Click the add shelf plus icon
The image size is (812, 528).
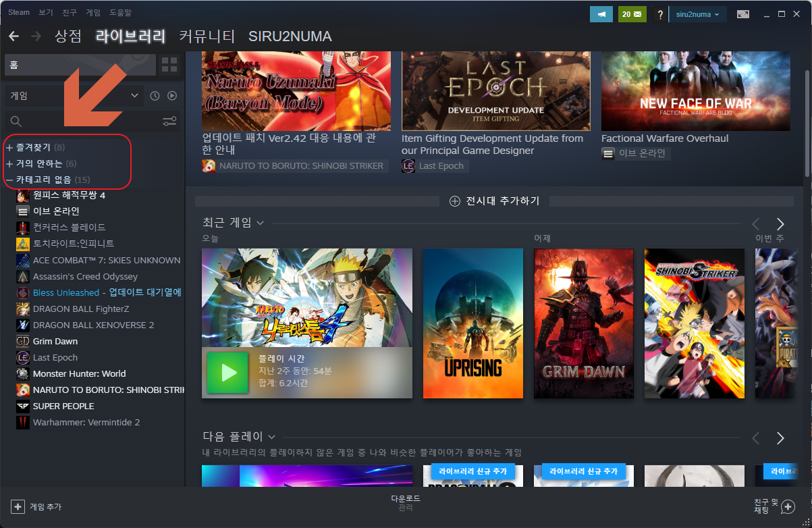point(455,201)
